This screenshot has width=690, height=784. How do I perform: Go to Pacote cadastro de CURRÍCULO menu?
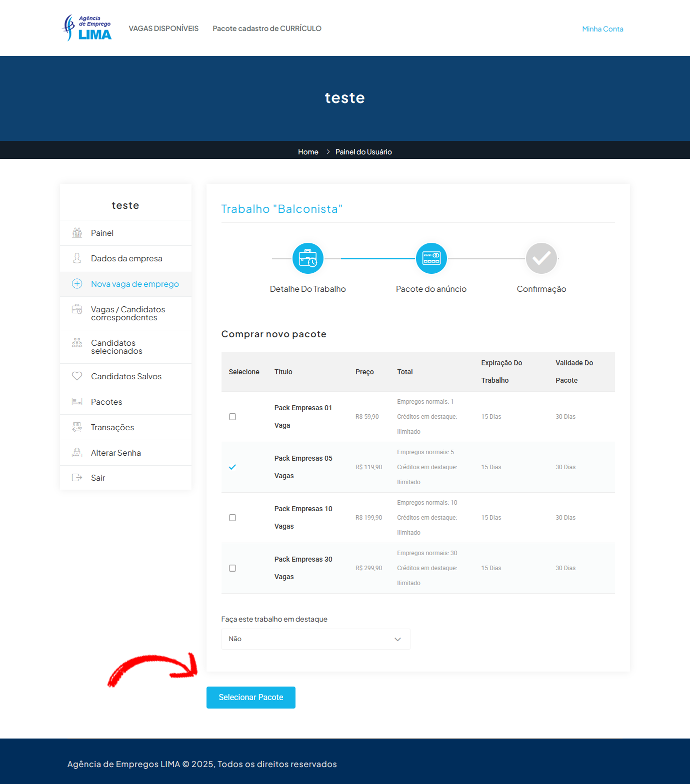[267, 28]
